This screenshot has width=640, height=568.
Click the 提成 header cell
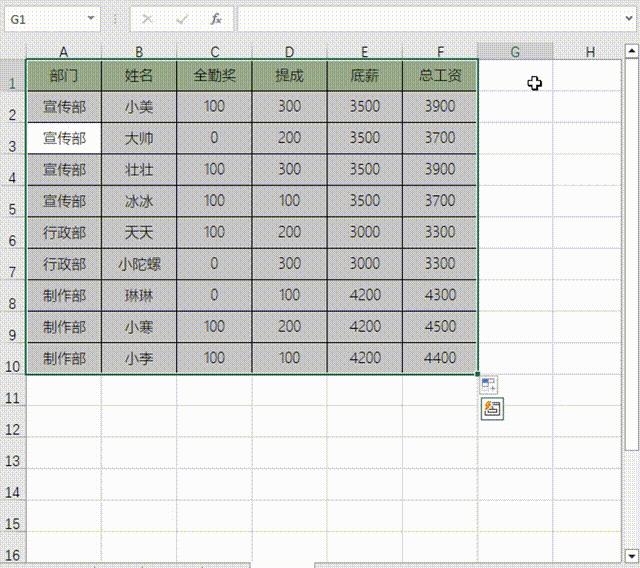(289, 75)
